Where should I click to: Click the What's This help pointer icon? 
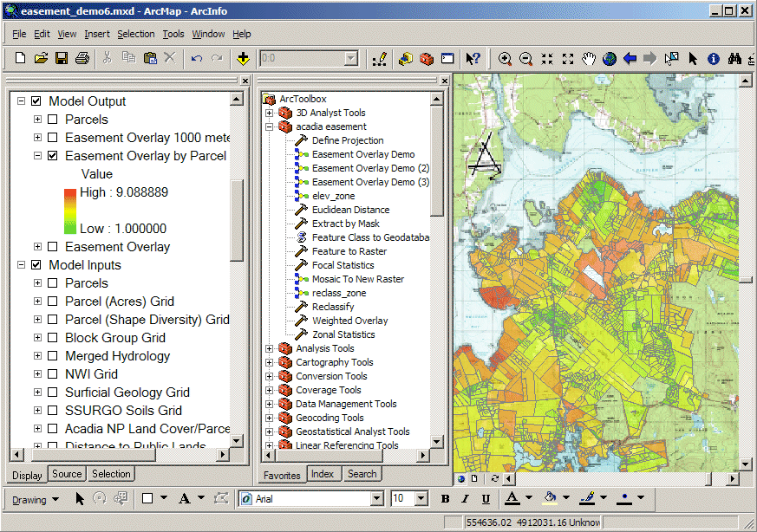point(473,58)
